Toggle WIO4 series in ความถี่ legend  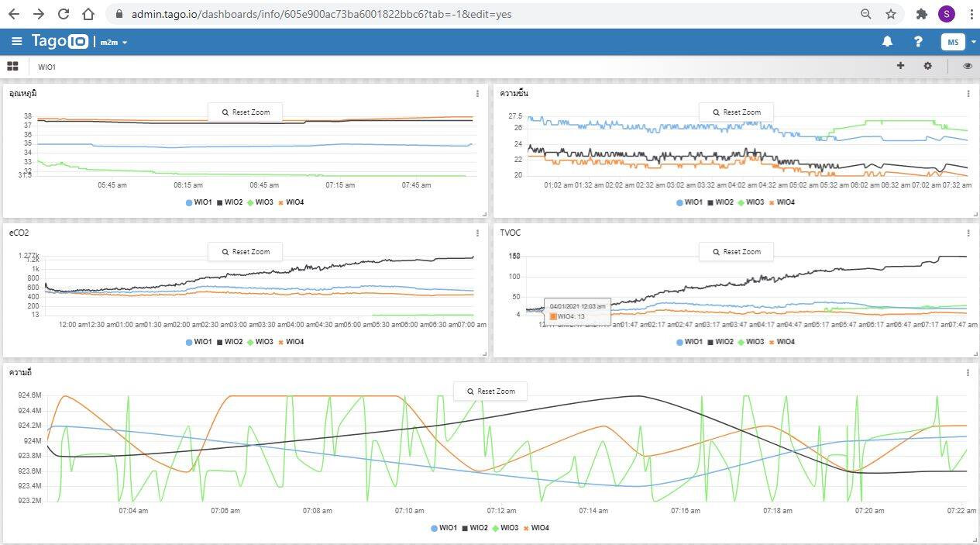(x=537, y=528)
